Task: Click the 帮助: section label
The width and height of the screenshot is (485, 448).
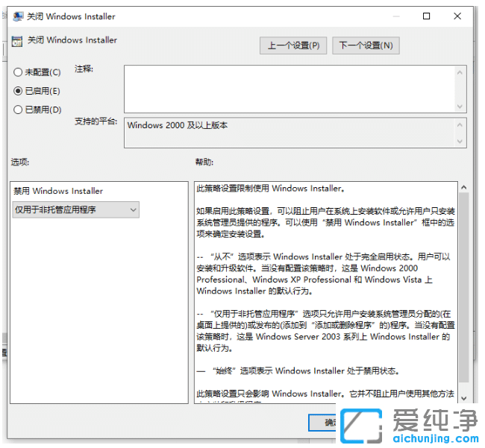Action: pyautogui.click(x=204, y=162)
